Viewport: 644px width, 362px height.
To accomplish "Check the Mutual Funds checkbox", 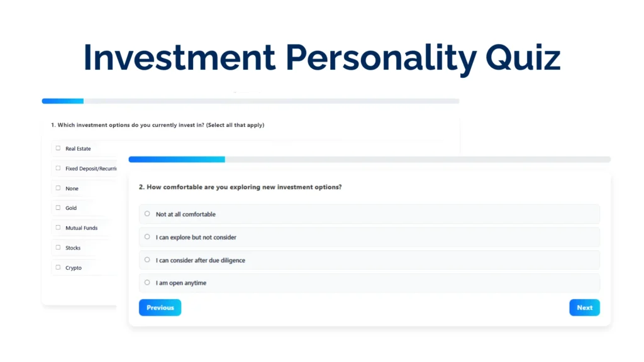I will pos(58,228).
